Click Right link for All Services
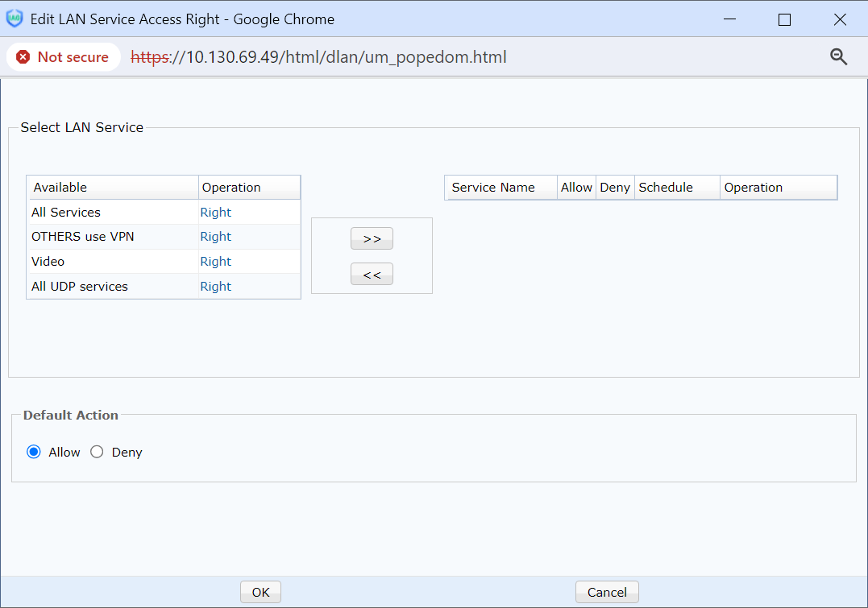The image size is (868, 608). click(x=215, y=213)
